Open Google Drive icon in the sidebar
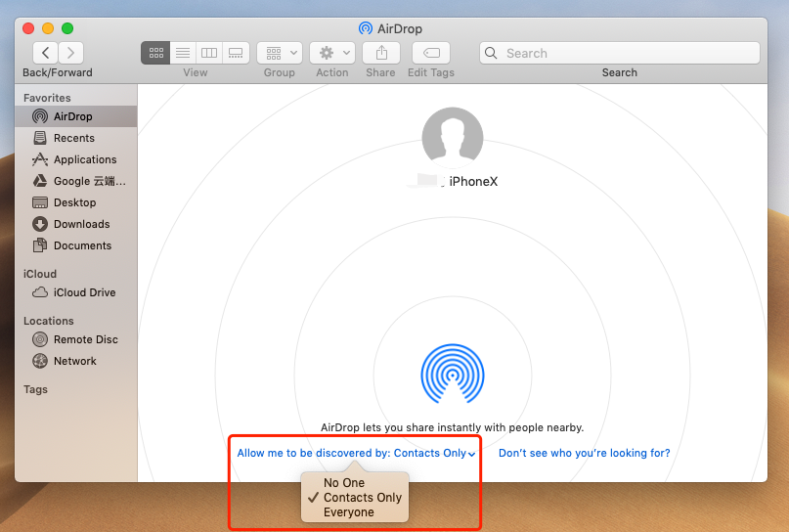Screen dimensions: 789x532 point(40,181)
